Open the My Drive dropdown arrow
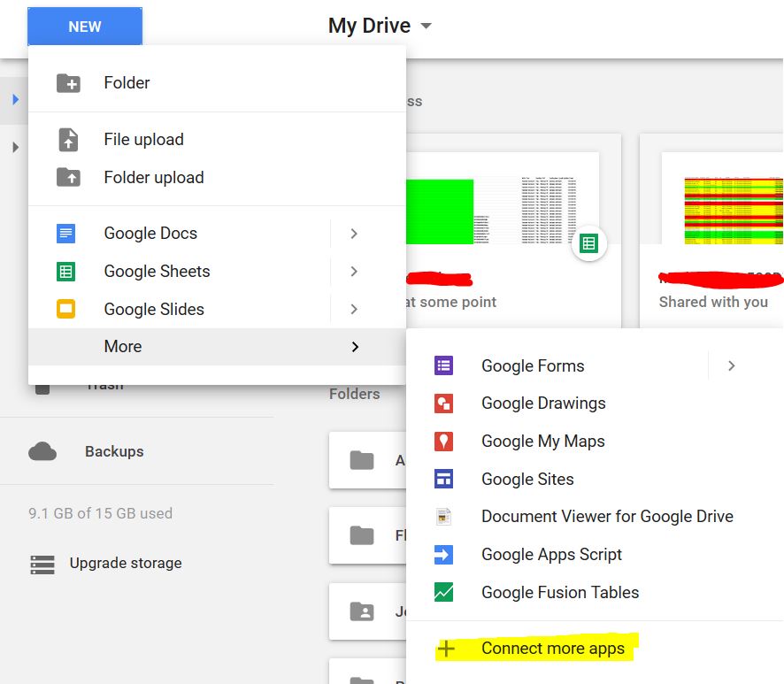784x684 pixels. point(426,26)
